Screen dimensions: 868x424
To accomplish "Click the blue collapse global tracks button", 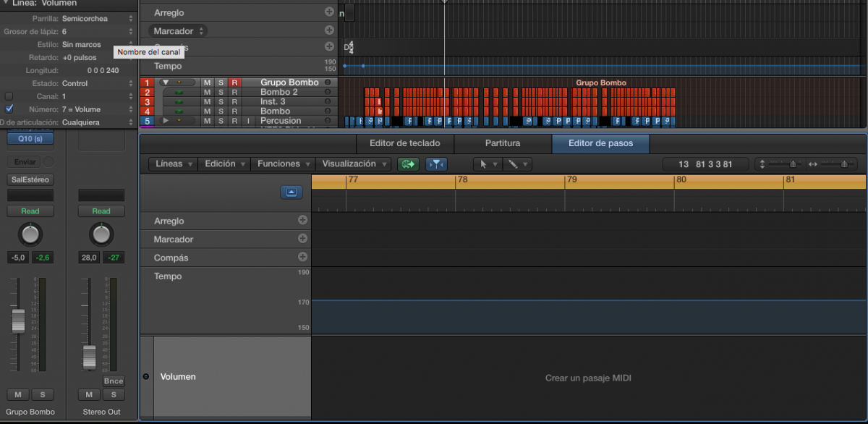I will click(x=291, y=192).
